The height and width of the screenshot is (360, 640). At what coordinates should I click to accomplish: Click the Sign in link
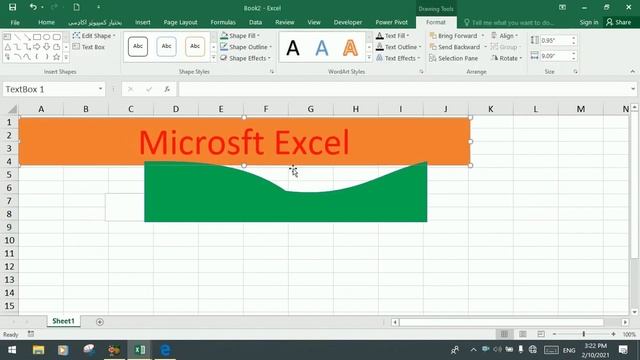[x=589, y=22]
